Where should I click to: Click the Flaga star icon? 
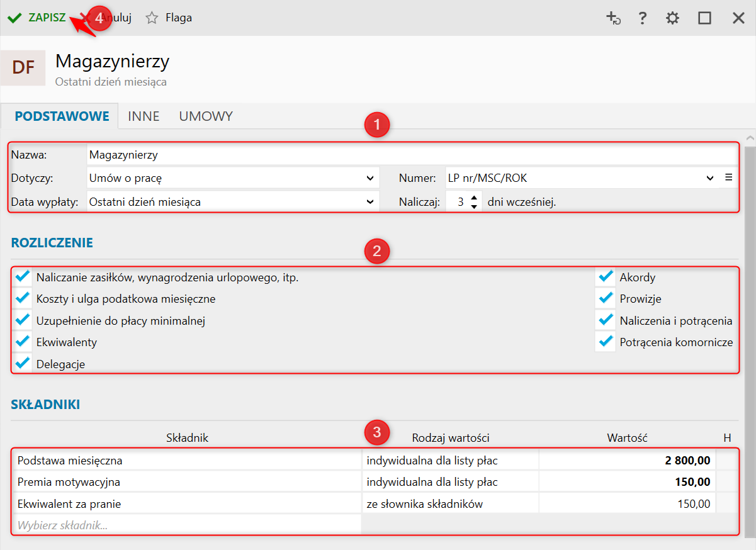152,18
